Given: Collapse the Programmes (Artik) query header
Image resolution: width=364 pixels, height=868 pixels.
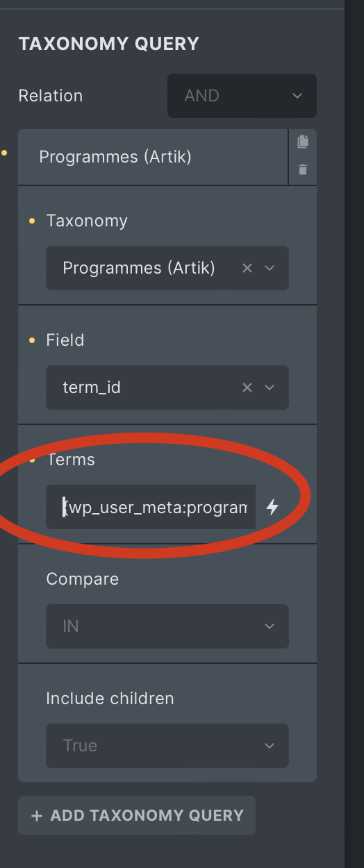Looking at the screenshot, I should [153, 157].
